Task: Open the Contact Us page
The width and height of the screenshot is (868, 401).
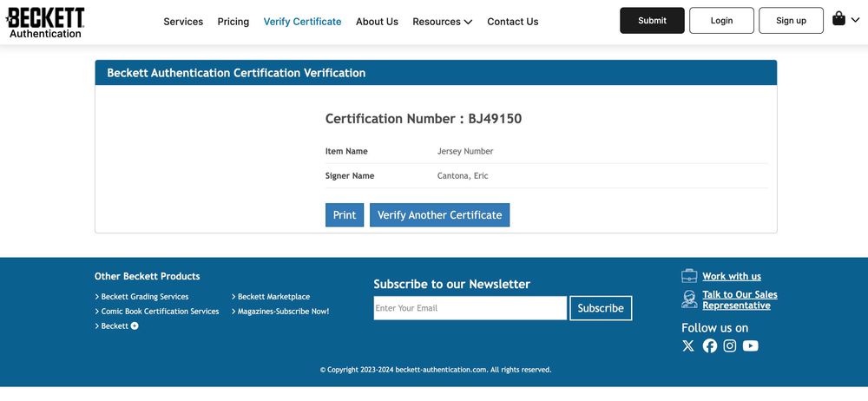Action: tap(513, 22)
